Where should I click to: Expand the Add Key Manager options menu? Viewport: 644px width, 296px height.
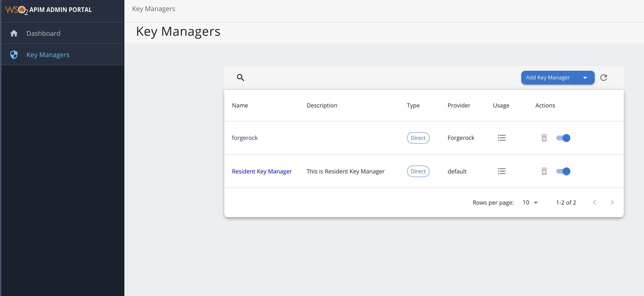click(585, 77)
